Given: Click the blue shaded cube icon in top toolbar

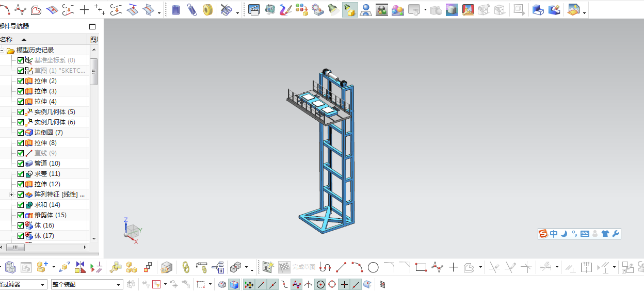Looking at the screenshot, I should (x=452, y=9).
